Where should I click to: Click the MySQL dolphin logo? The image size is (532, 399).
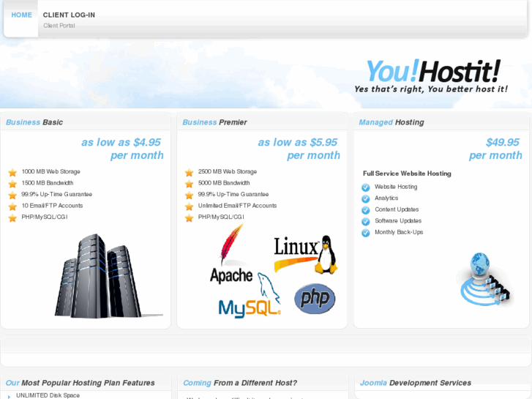click(250, 296)
